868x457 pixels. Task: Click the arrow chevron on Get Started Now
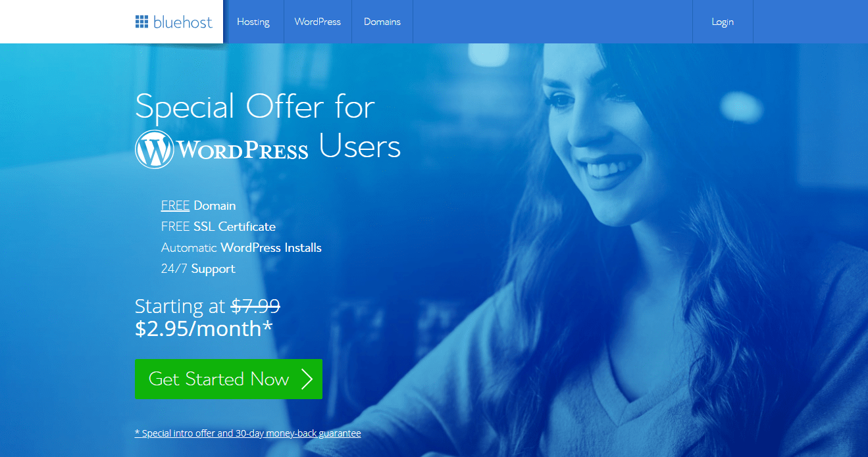(307, 379)
